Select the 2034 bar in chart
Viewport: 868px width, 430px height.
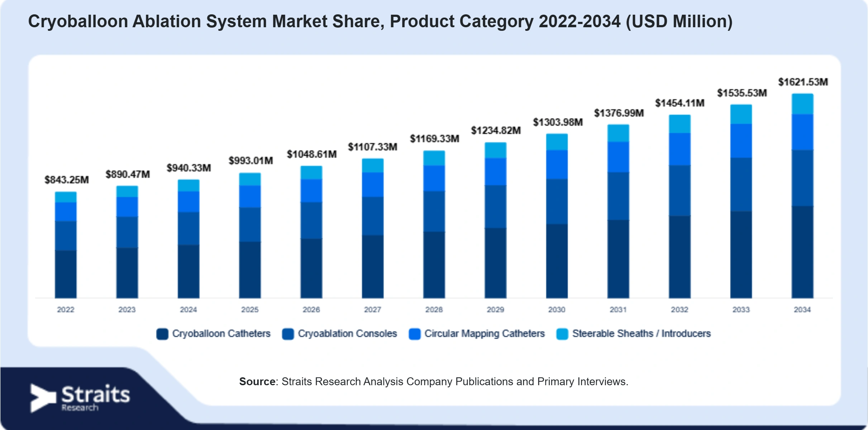point(802,196)
